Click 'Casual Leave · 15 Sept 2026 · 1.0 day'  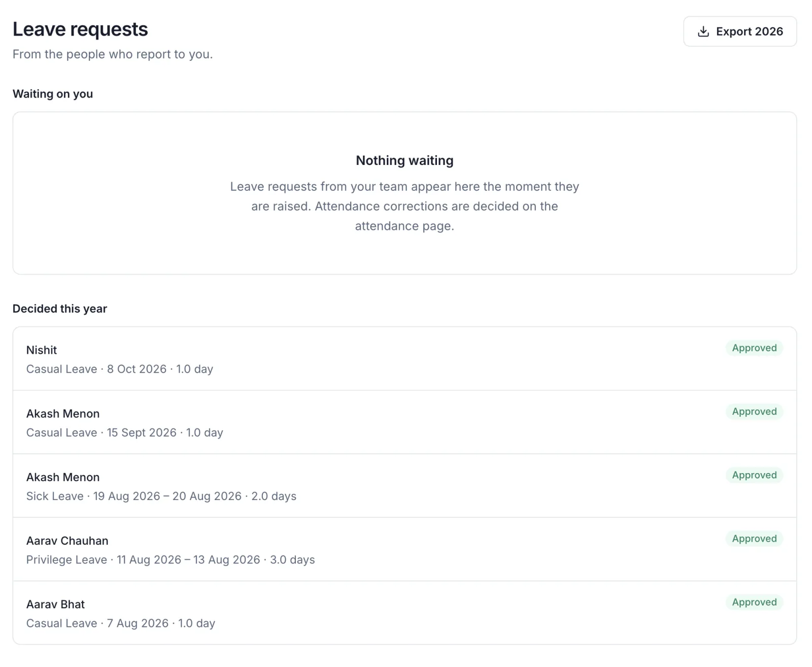pyautogui.click(x=125, y=432)
